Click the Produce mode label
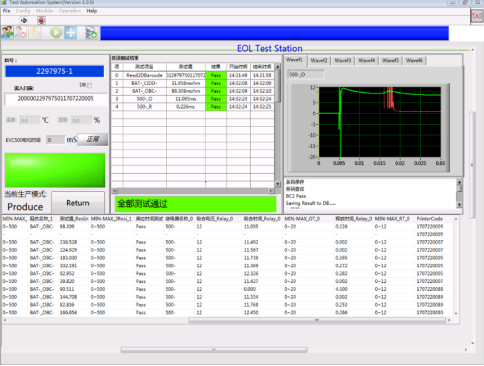Image resolution: width=484 pixels, height=366 pixels. point(25,207)
